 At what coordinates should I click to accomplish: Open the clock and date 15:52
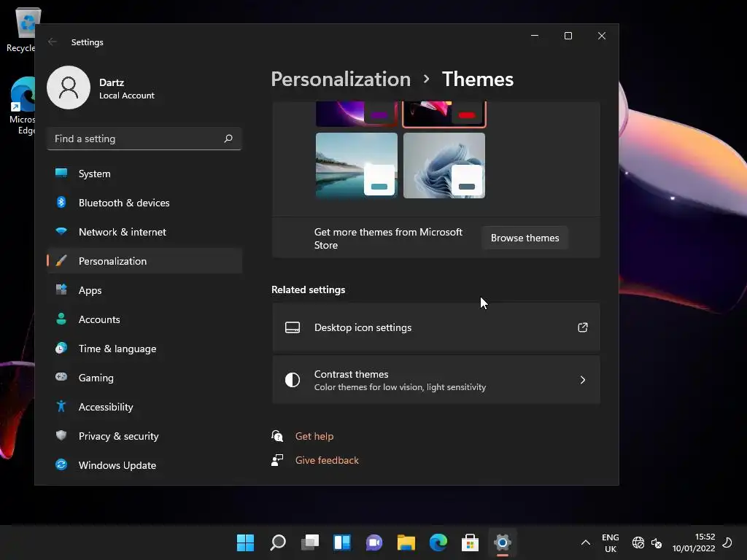click(x=694, y=542)
